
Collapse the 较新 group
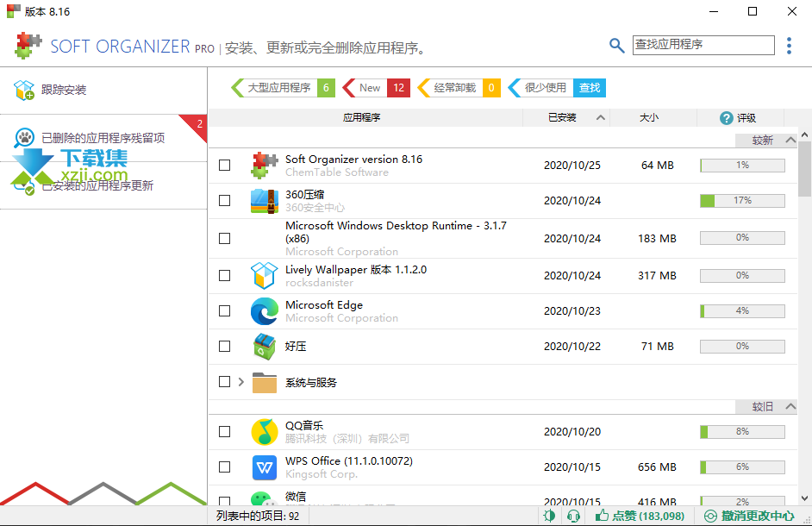click(x=790, y=140)
